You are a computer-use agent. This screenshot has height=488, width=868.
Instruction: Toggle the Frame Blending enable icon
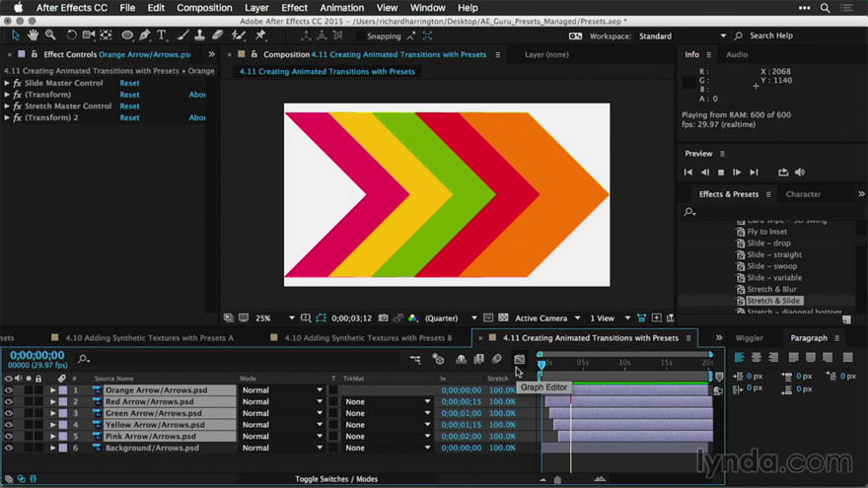[478, 360]
